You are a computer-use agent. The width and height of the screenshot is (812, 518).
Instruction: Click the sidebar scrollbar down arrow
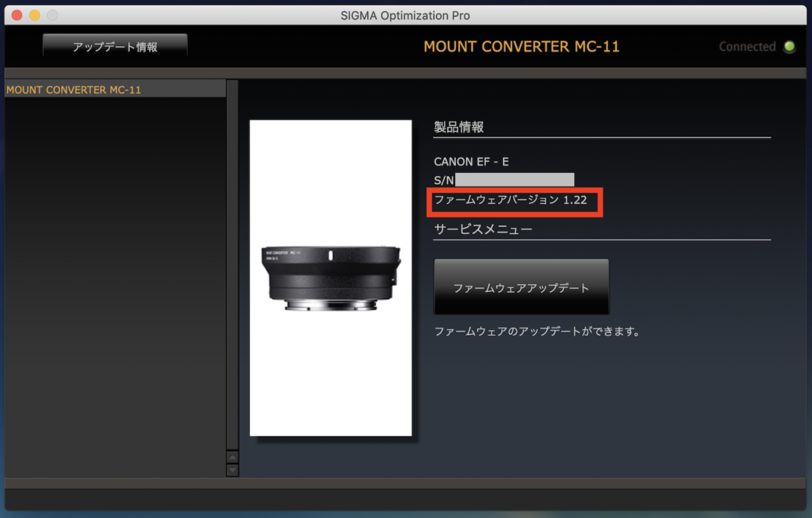(x=232, y=470)
